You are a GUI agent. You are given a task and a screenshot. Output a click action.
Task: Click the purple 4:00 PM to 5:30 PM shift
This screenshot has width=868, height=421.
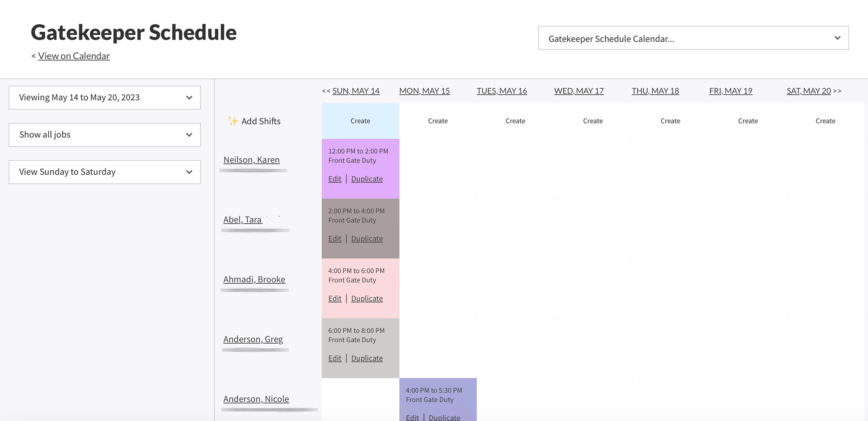coord(437,395)
